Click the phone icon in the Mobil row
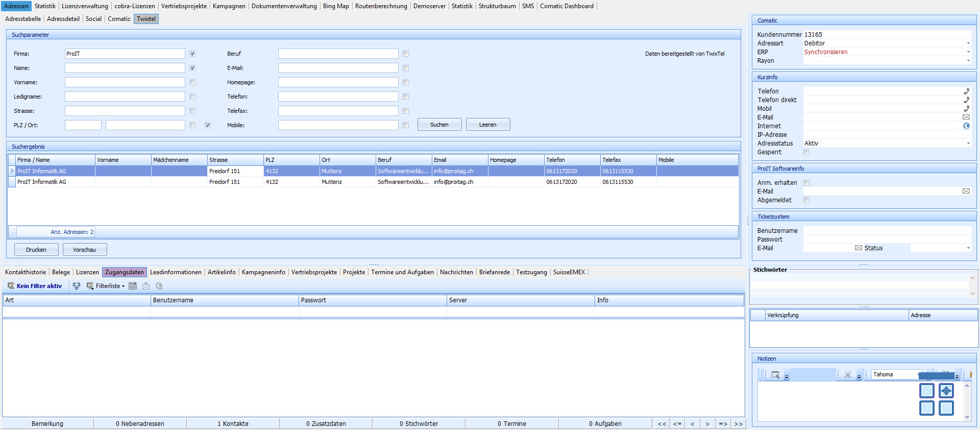The width and height of the screenshot is (980, 430). pos(966,109)
